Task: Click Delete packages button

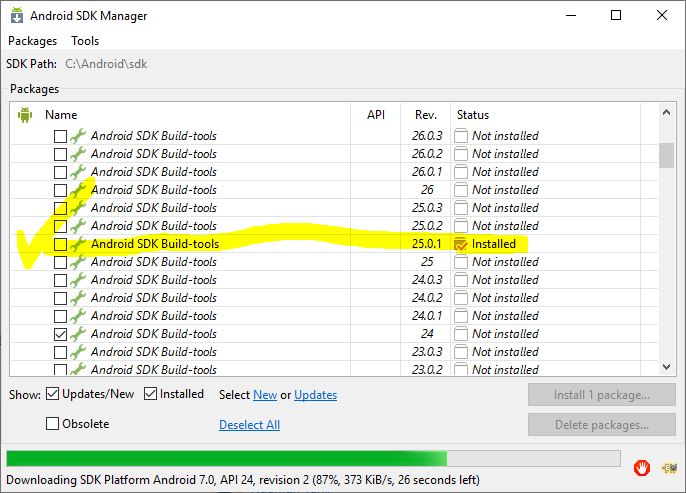Action: point(602,425)
